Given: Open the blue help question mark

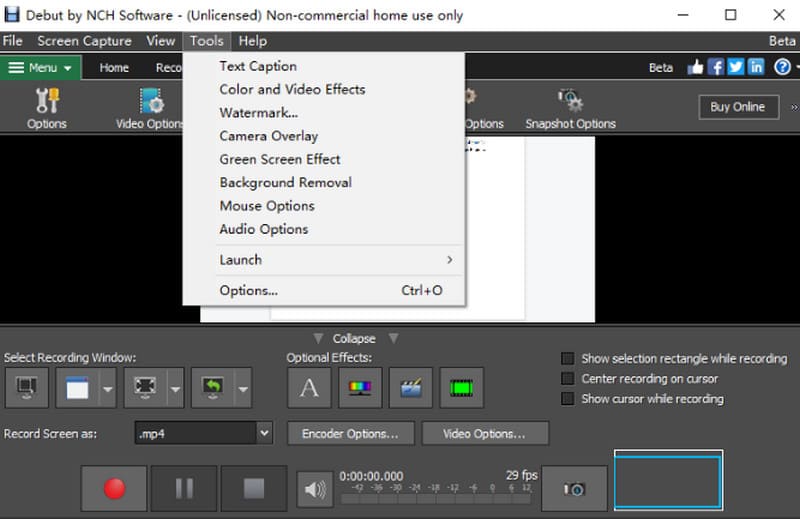Looking at the screenshot, I should [782, 67].
